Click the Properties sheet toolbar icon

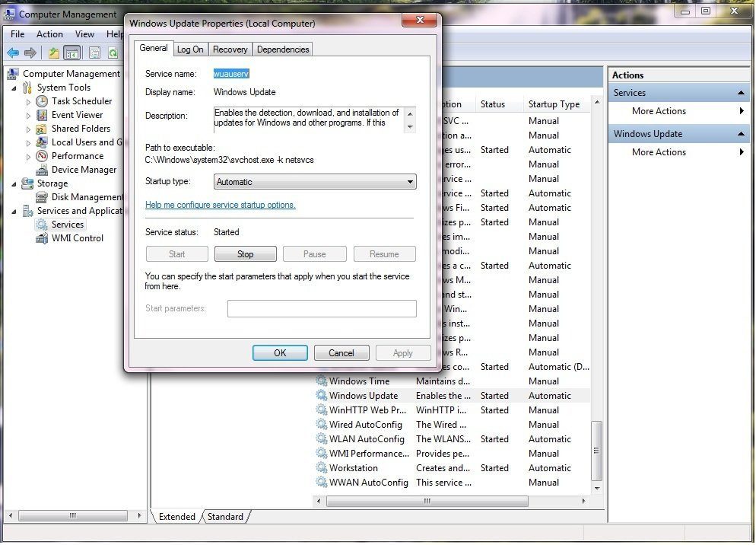coord(94,53)
